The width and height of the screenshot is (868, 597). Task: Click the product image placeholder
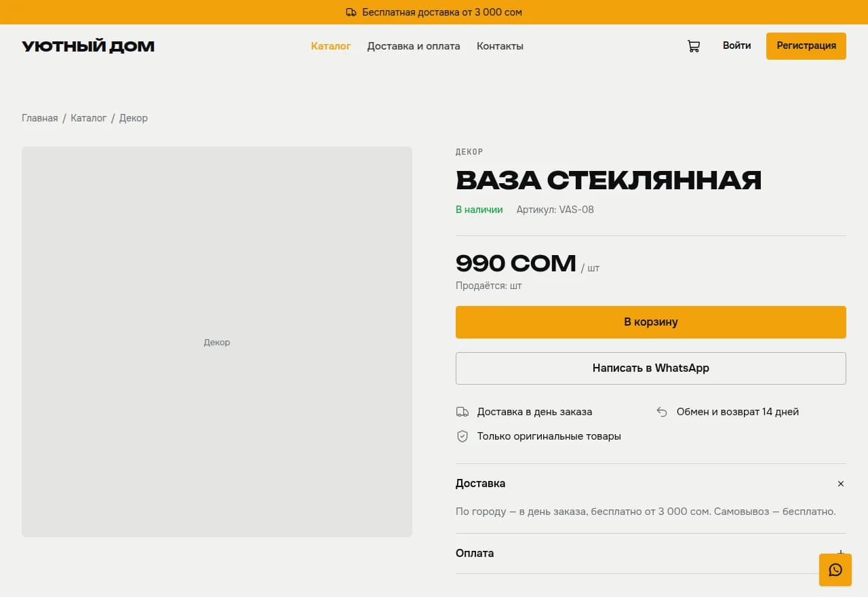point(217,342)
